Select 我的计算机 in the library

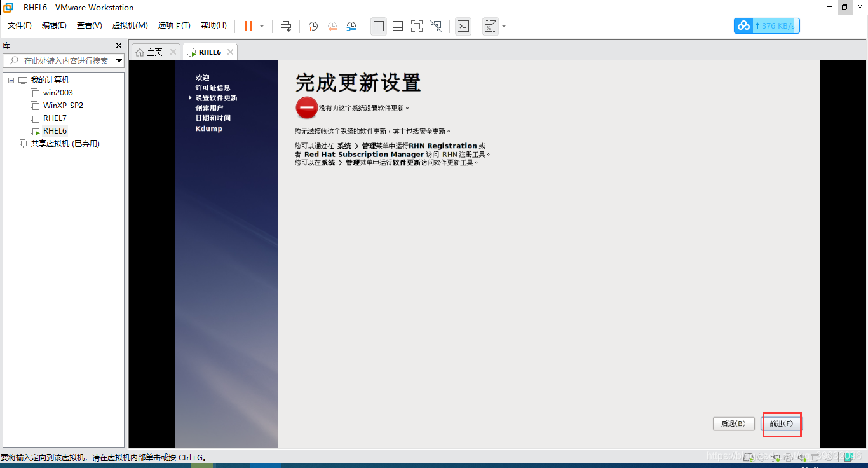50,80
